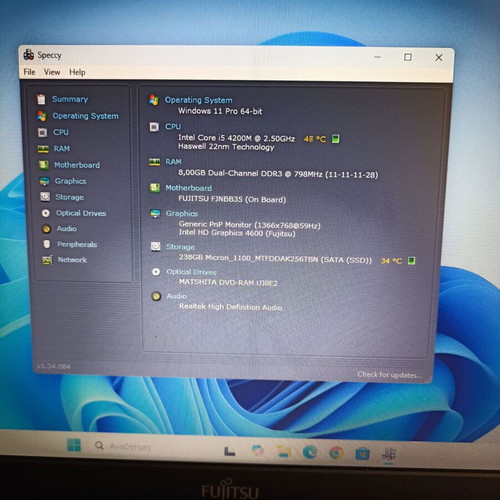The height and width of the screenshot is (500, 500).
Task: Click 'Intel HD Graphics 4600 (Fujitsu)' text
Action: tap(237, 233)
